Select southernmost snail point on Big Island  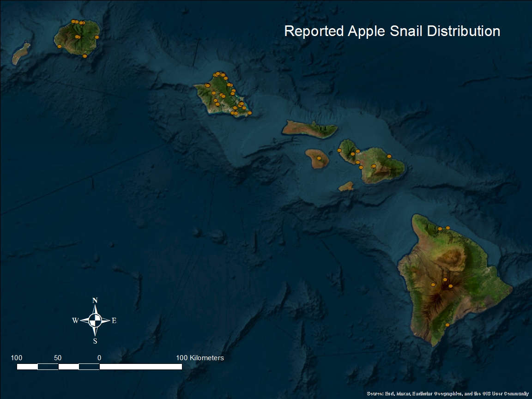tap(447, 325)
